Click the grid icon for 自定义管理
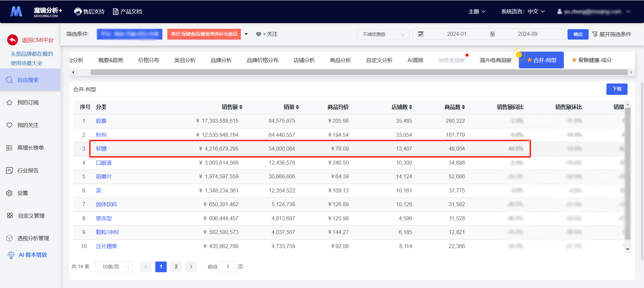This screenshot has height=288, width=644. (x=10, y=216)
